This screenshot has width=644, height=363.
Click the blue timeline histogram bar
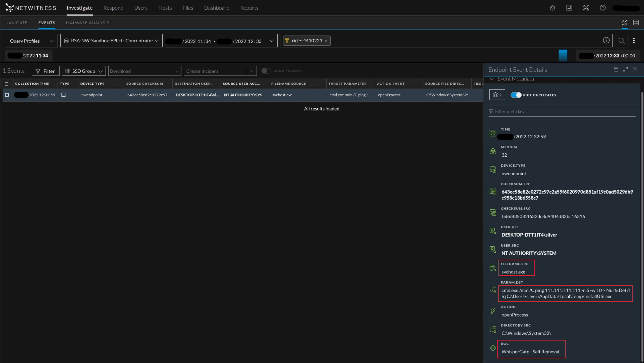click(x=563, y=55)
